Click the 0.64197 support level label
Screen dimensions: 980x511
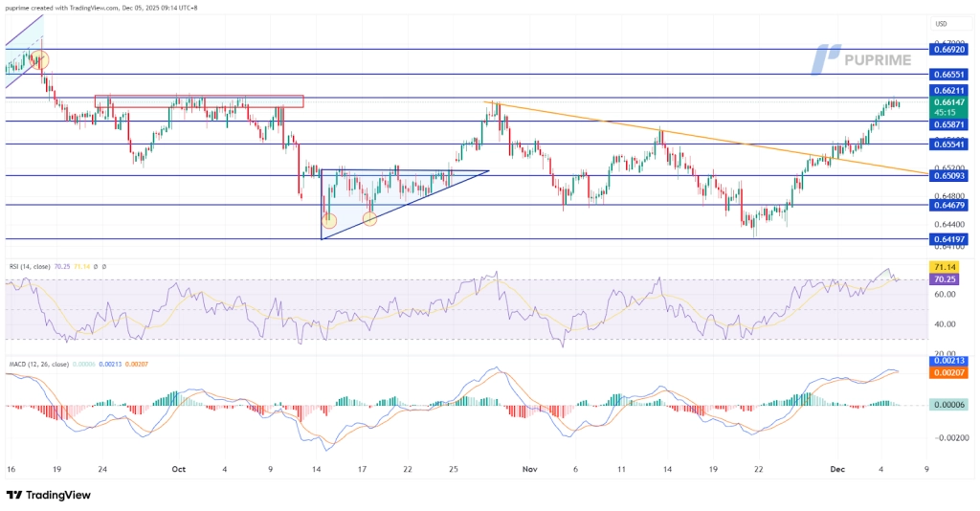pyautogui.click(x=948, y=238)
